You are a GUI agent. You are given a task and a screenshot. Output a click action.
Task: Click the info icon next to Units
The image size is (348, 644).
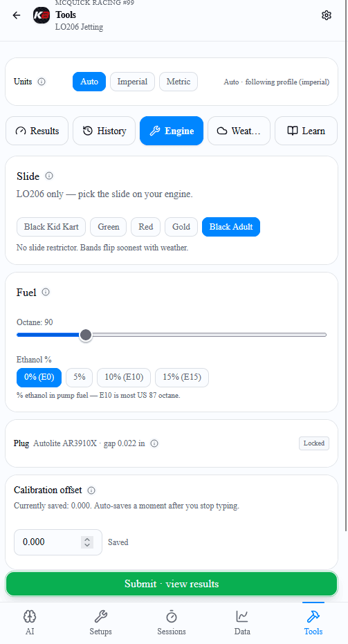(42, 82)
